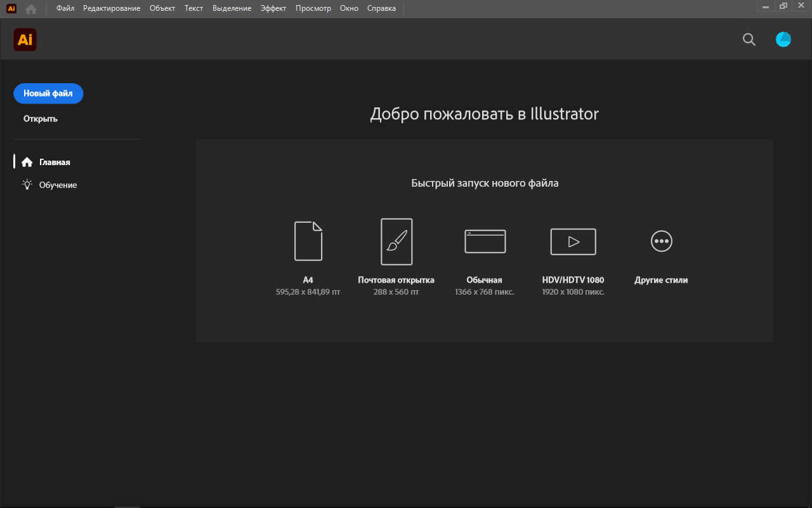Screen dimensions: 812x508
Task: Select the Почтовая открытка brush preset icon
Action: coord(396,241)
